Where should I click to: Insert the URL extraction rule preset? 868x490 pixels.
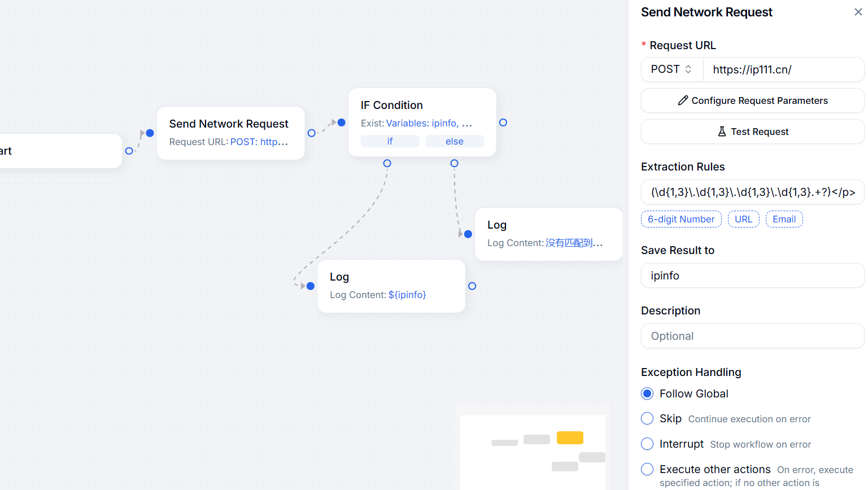[x=743, y=219]
